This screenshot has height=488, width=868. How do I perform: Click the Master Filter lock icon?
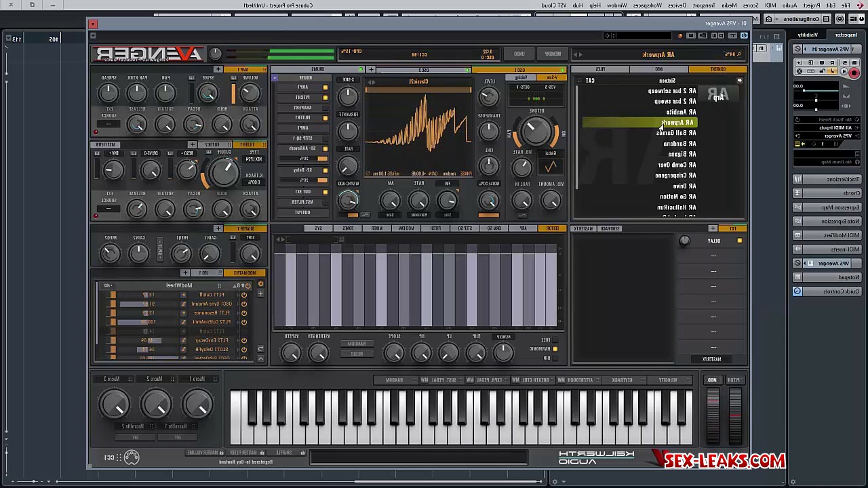(x=262, y=452)
